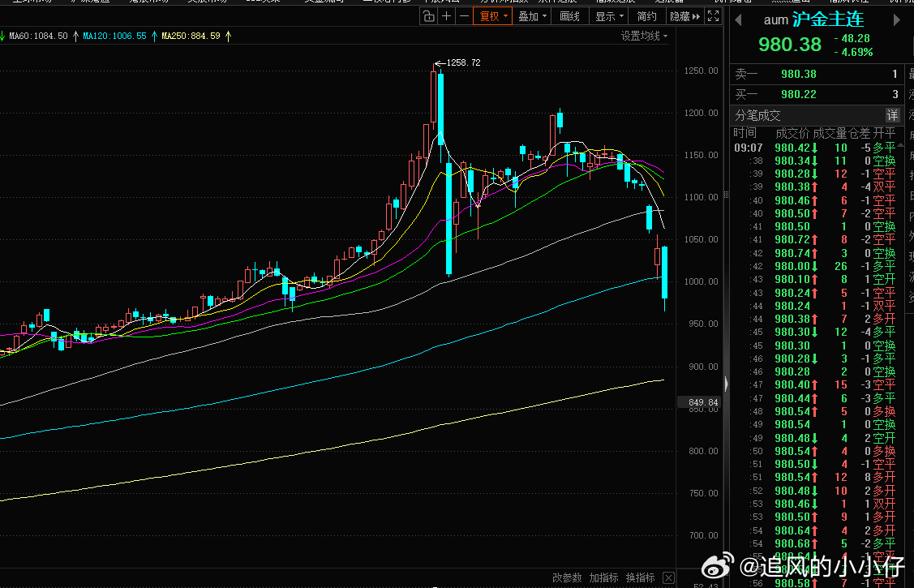Open the 叠加 overlay dropdown
Screen dimensions: 914x588
532,16
